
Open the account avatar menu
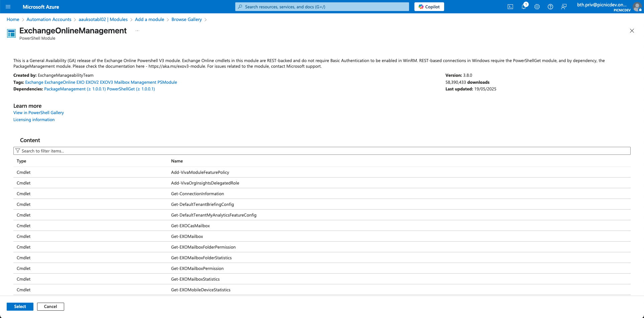(x=637, y=7)
